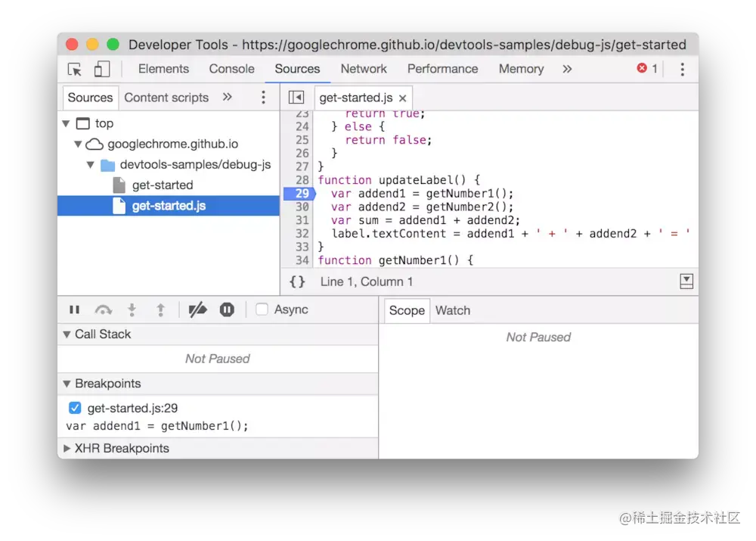756x541 pixels.
Task: Collapse the devtools-samples/debug-js folder
Action: click(x=91, y=165)
